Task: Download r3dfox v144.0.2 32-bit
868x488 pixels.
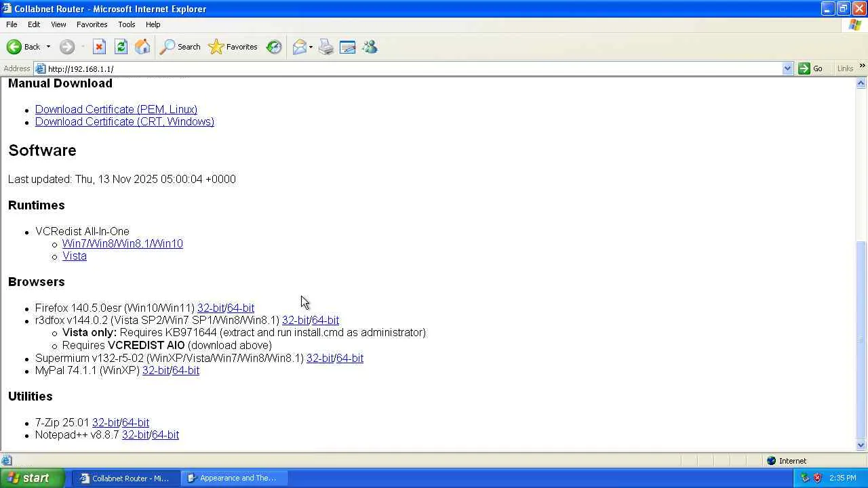Action: pos(296,320)
